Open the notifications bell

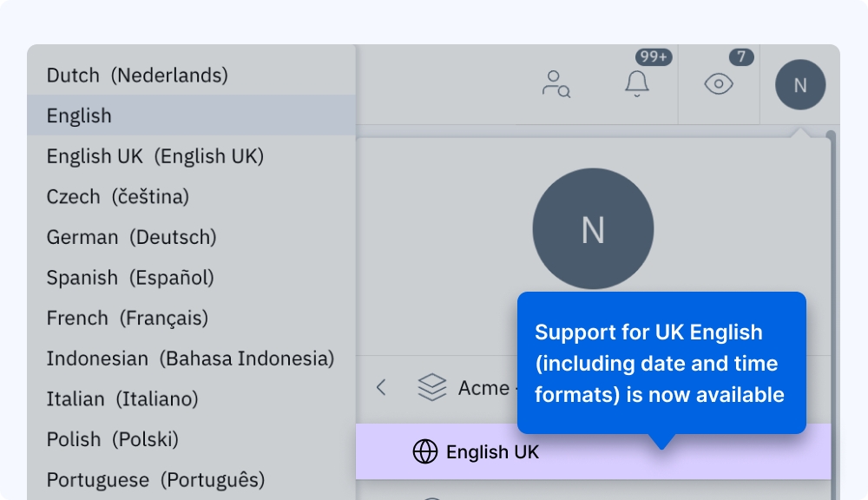pyautogui.click(x=637, y=84)
